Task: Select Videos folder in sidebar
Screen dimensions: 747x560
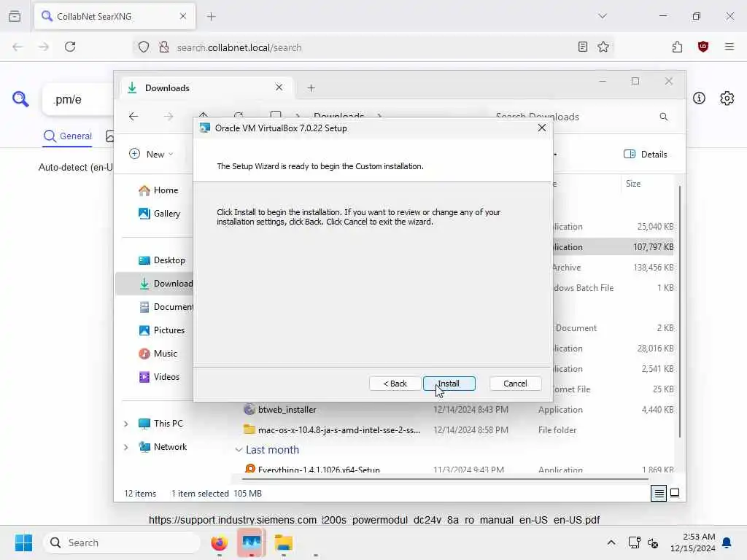Action: pyautogui.click(x=159, y=377)
